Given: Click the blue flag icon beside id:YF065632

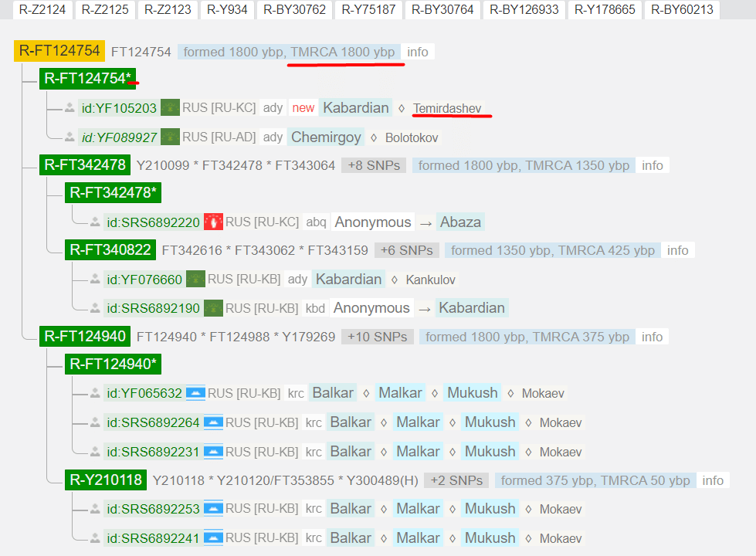Looking at the screenshot, I should [195, 393].
